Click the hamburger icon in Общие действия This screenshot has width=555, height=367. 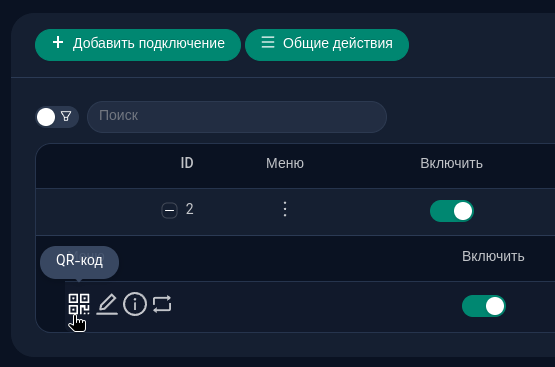[268, 42]
